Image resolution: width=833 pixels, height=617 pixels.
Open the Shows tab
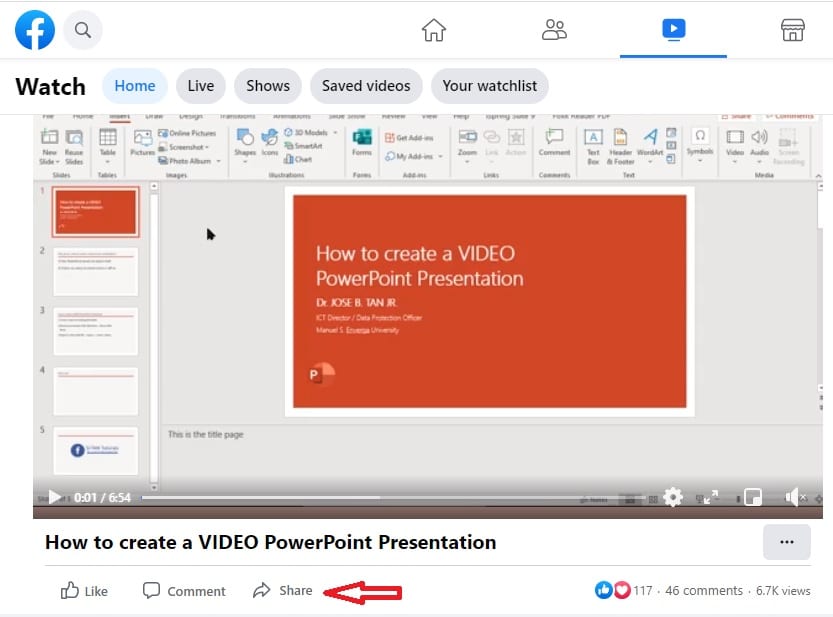pos(268,86)
